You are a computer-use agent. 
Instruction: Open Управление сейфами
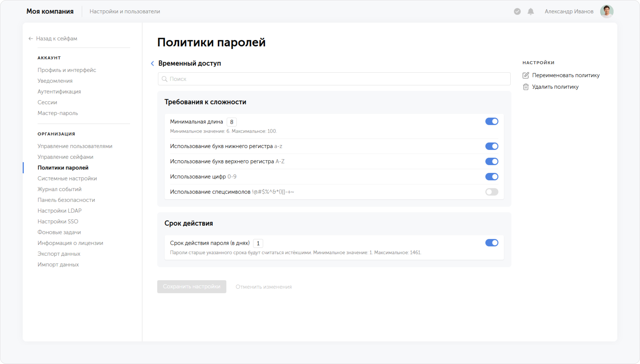pos(65,157)
